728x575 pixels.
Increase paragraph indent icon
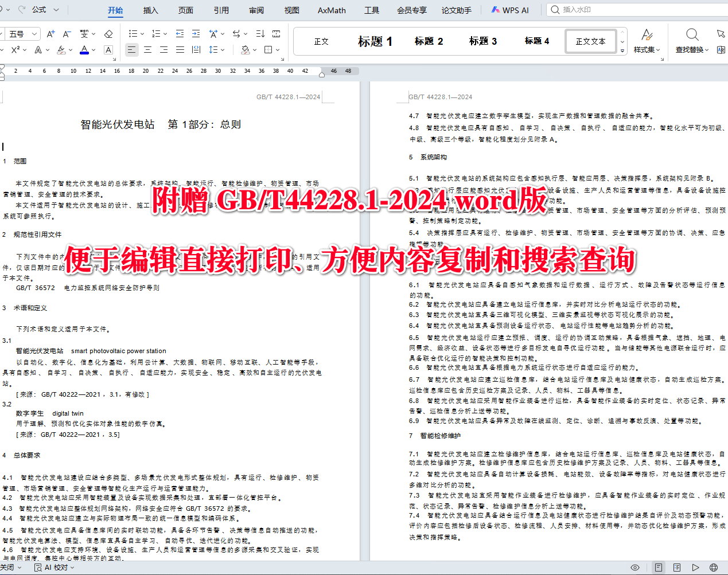point(196,34)
